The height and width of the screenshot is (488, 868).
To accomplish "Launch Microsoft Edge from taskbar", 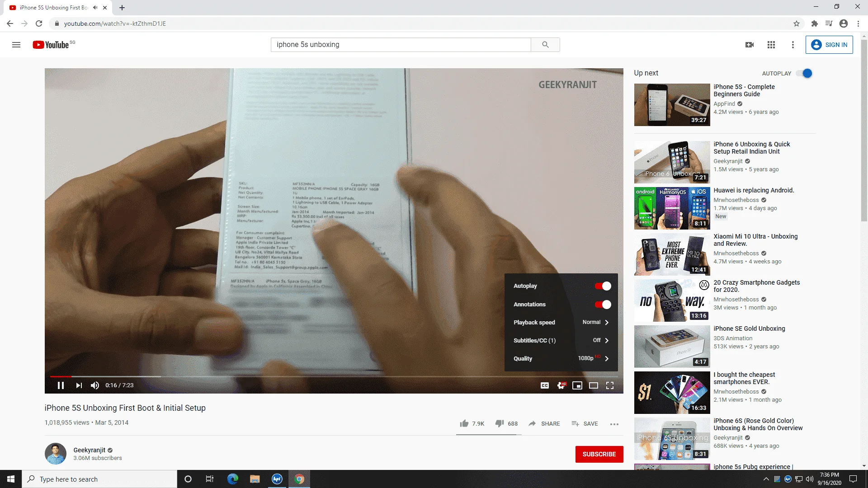I will pyautogui.click(x=232, y=479).
